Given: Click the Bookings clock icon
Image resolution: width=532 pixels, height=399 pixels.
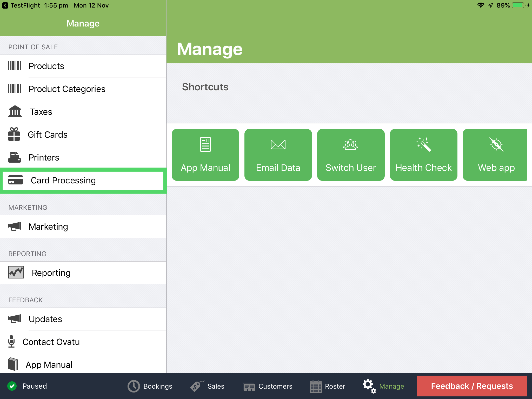Looking at the screenshot, I should pos(133,386).
